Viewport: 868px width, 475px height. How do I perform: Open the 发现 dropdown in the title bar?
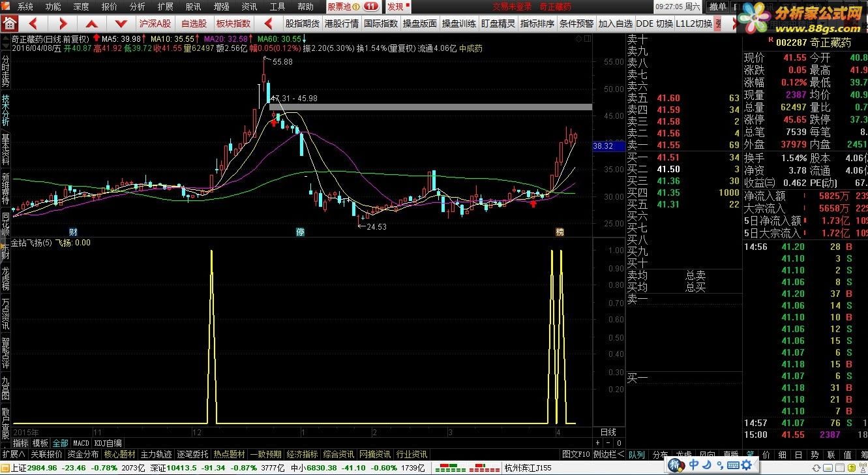point(398,7)
